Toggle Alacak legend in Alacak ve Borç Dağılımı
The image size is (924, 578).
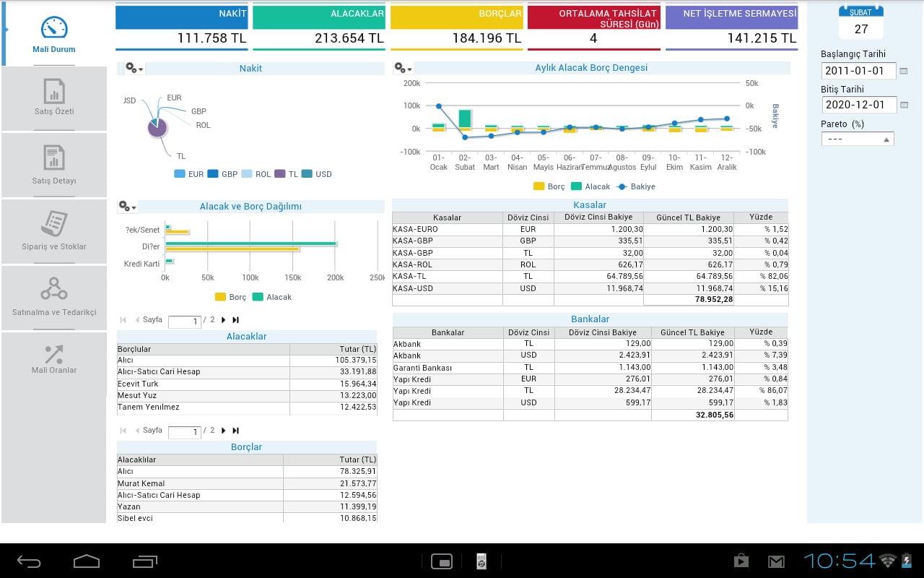[x=272, y=297]
